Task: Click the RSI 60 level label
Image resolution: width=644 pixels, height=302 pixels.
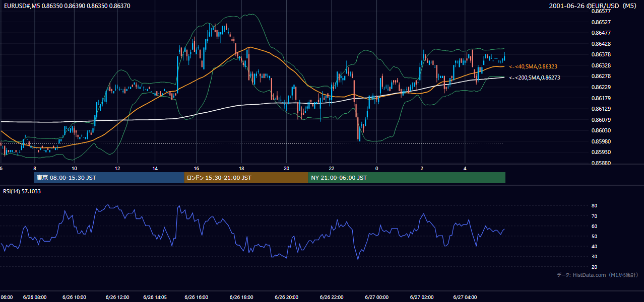Action: (595, 226)
